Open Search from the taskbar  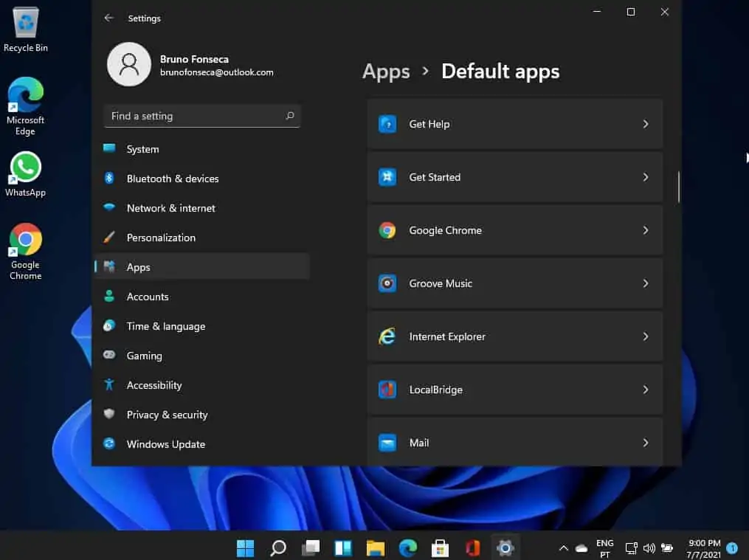pos(277,547)
